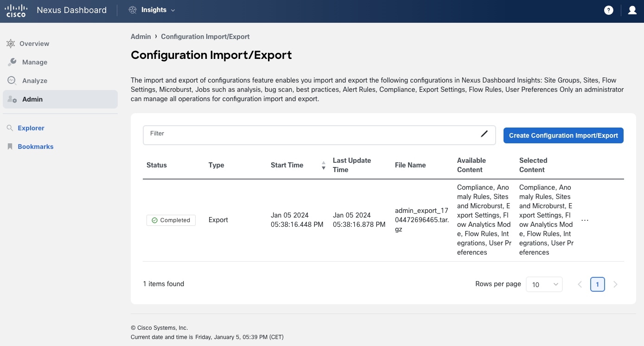The width and height of the screenshot is (644, 346).
Task: Click the File Name column header
Action: tap(410, 165)
